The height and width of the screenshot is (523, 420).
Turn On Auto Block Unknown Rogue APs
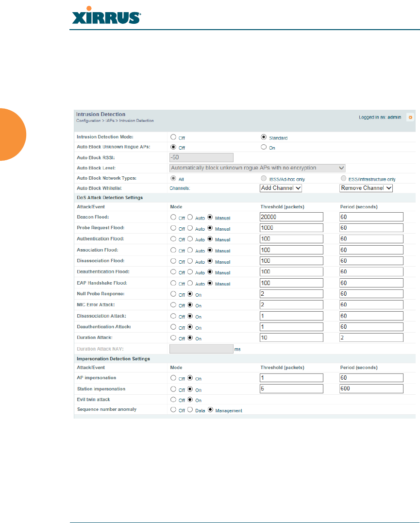click(264, 147)
